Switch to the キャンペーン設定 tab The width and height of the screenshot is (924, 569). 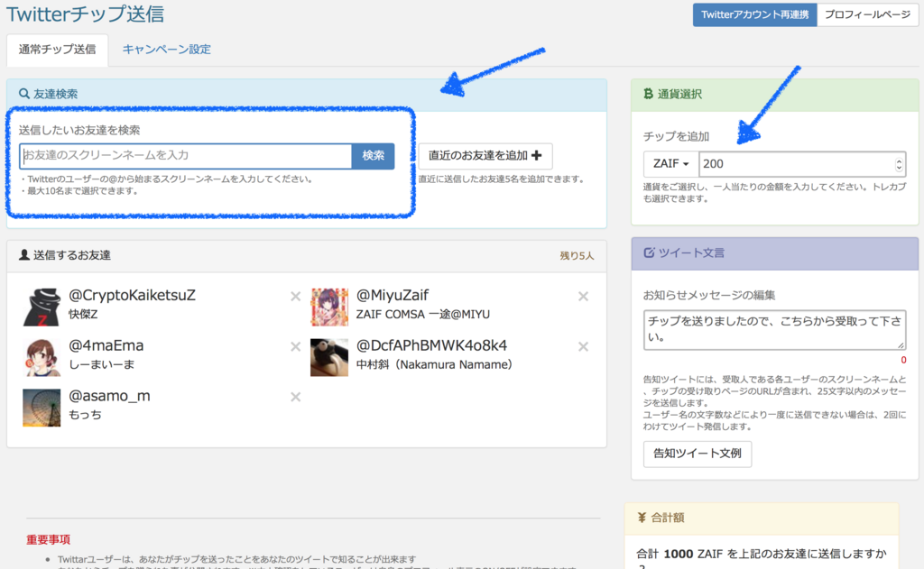167,50
